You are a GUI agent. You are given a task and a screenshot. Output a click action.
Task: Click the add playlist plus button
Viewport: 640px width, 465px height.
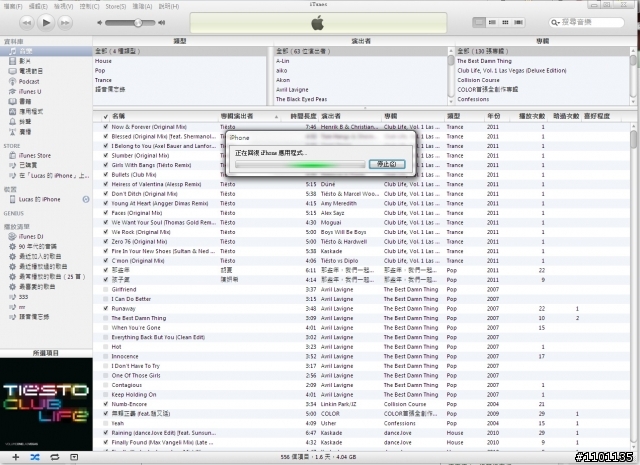coord(16,457)
